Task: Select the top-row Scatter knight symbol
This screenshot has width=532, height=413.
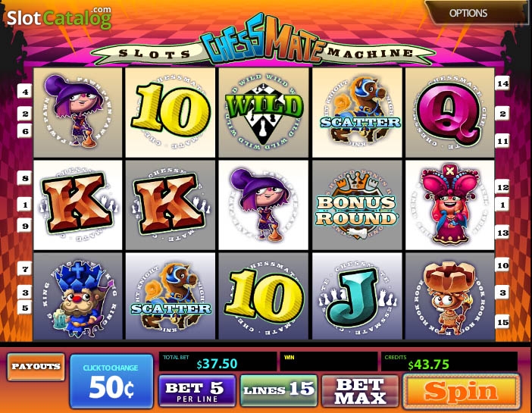Action: (357, 113)
